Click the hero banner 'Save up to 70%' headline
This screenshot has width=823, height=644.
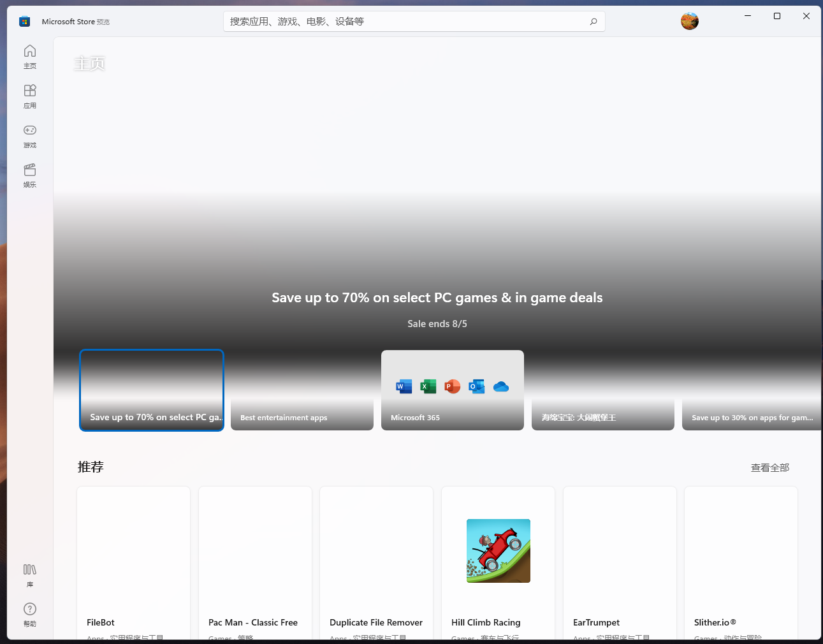tap(437, 298)
